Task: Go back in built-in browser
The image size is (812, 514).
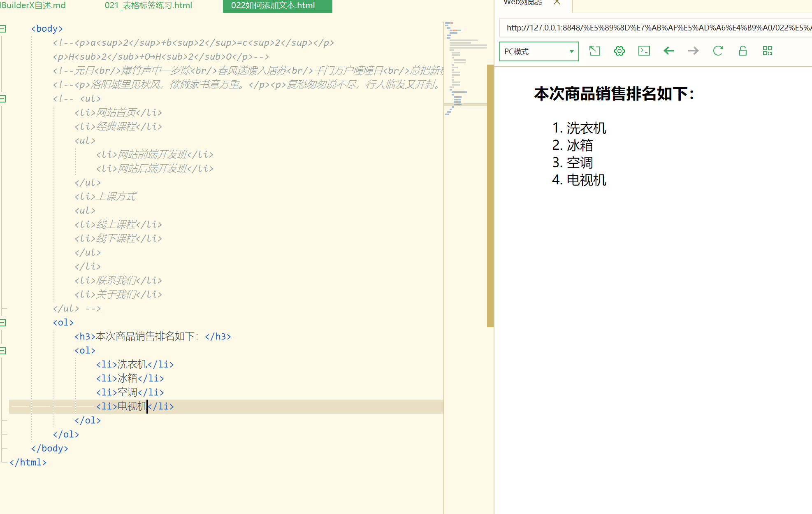Action: (x=669, y=51)
